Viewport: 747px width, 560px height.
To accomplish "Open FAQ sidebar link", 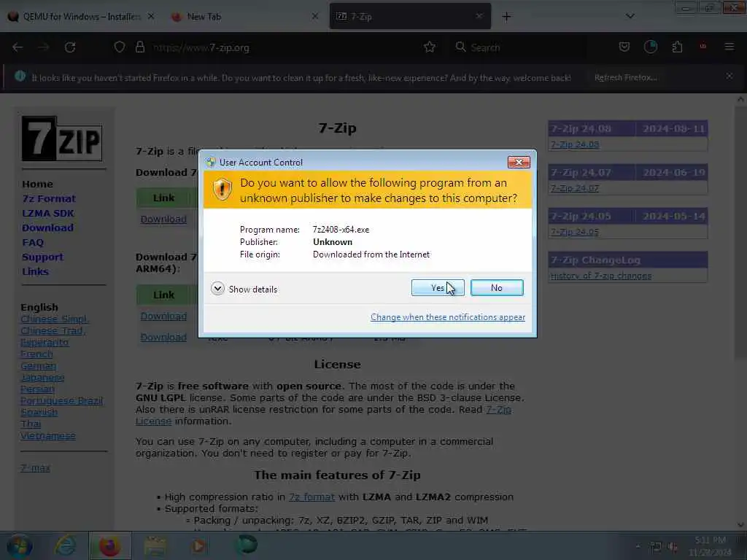I will [x=32, y=242].
